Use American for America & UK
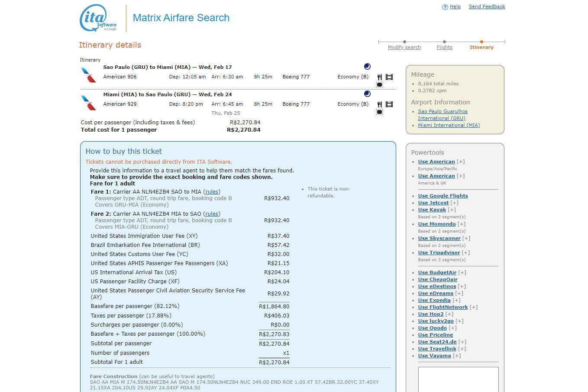This screenshot has height=392, width=588. pos(436,176)
